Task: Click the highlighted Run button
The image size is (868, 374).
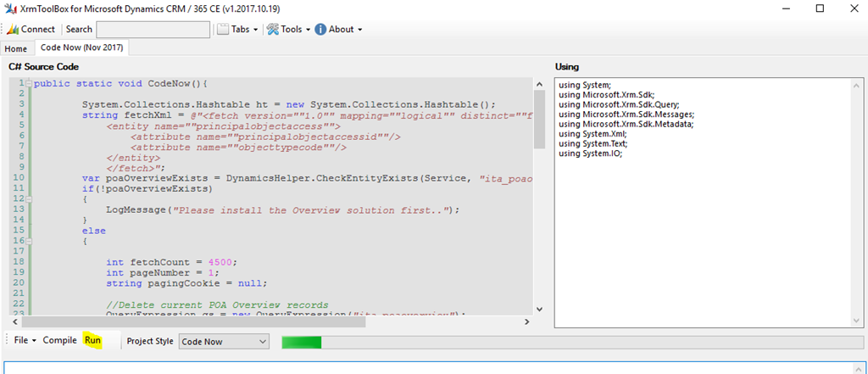Action: 93,341
